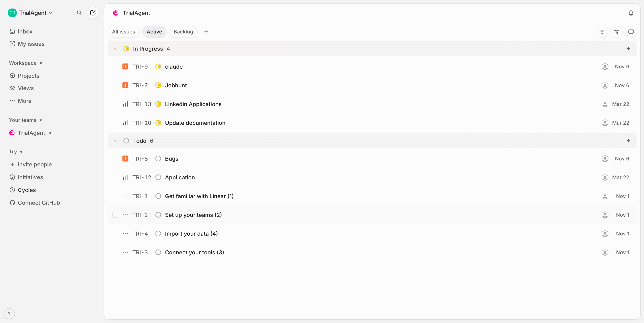This screenshot has width=644, height=323.
Task: Open the notifications bell
Action: point(631,13)
